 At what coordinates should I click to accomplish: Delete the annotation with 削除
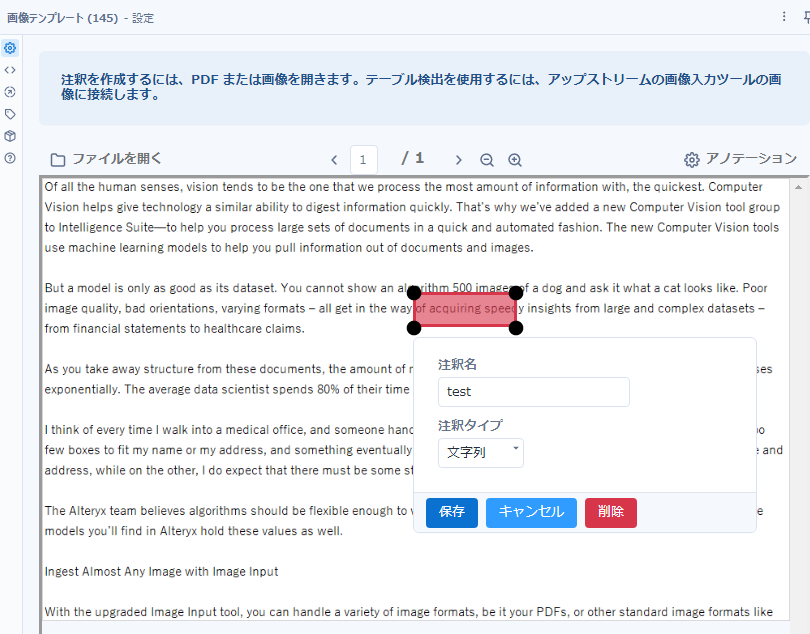click(x=610, y=512)
